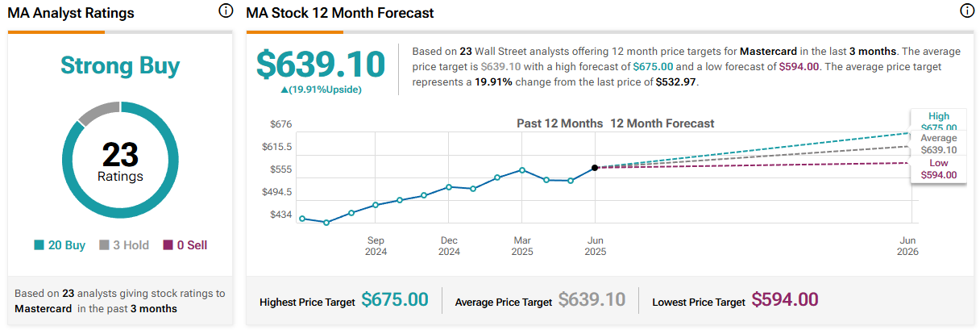Click the 3 Hold legend text

pyautogui.click(x=131, y=245)
